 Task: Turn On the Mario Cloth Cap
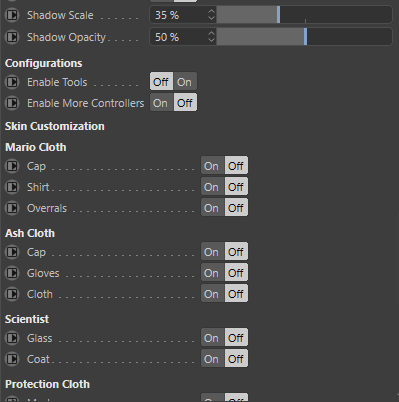pyautogui.click(x=212, y=166)
